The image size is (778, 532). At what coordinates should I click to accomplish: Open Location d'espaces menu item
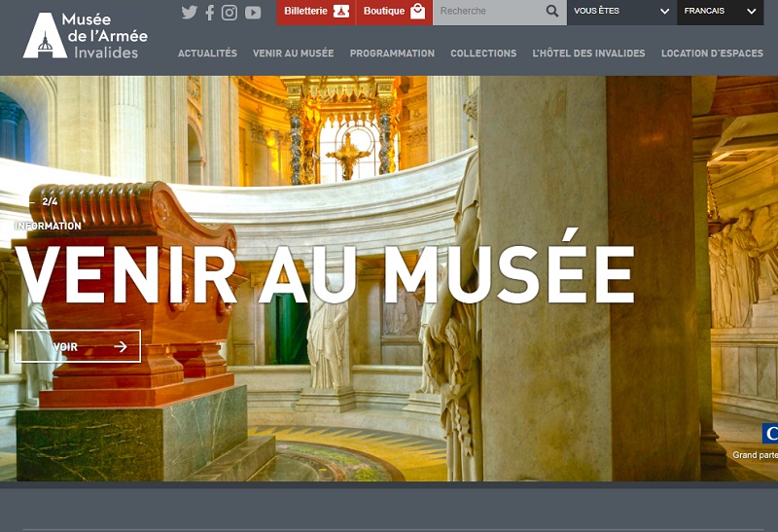pos(712,53)
